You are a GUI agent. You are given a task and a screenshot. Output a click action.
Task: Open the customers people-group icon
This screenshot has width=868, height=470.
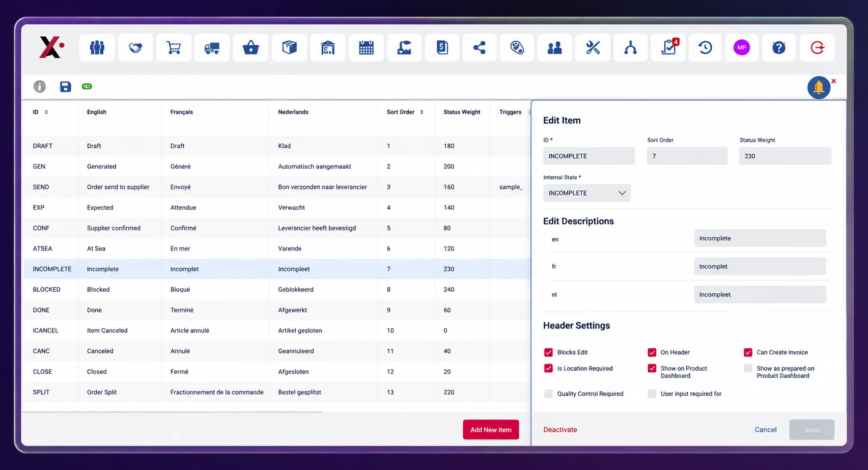[97, 48]
